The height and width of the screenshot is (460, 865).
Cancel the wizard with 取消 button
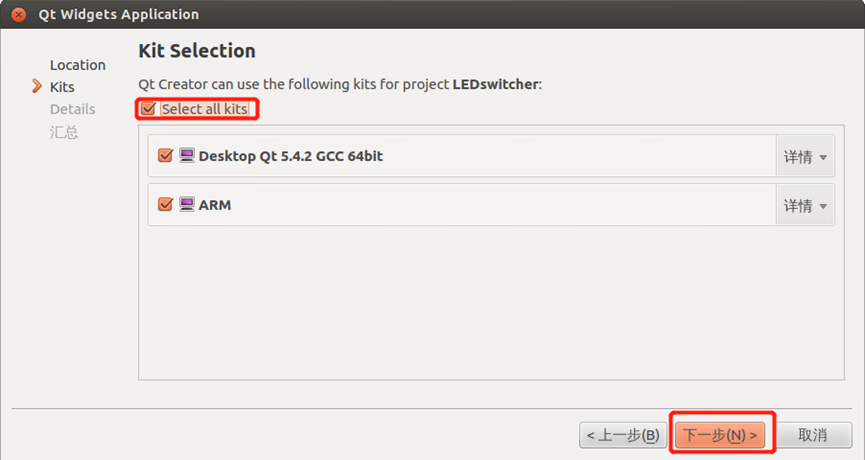(812, 435)
